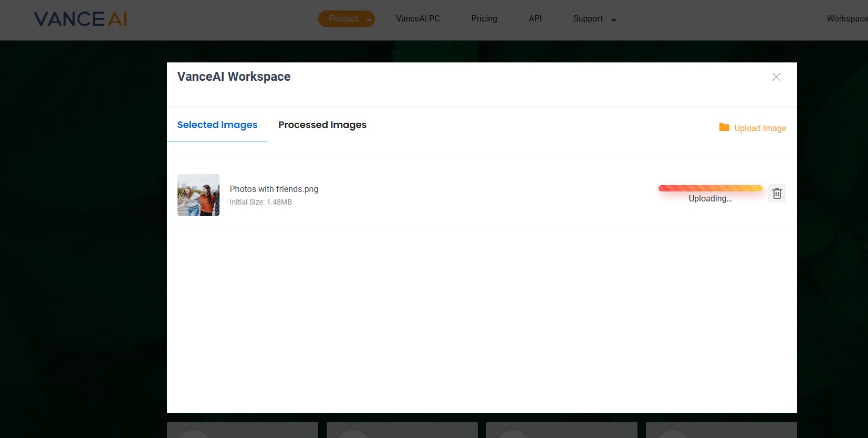
Task: Click the Uploading... status text
Action: coord(710,198)
